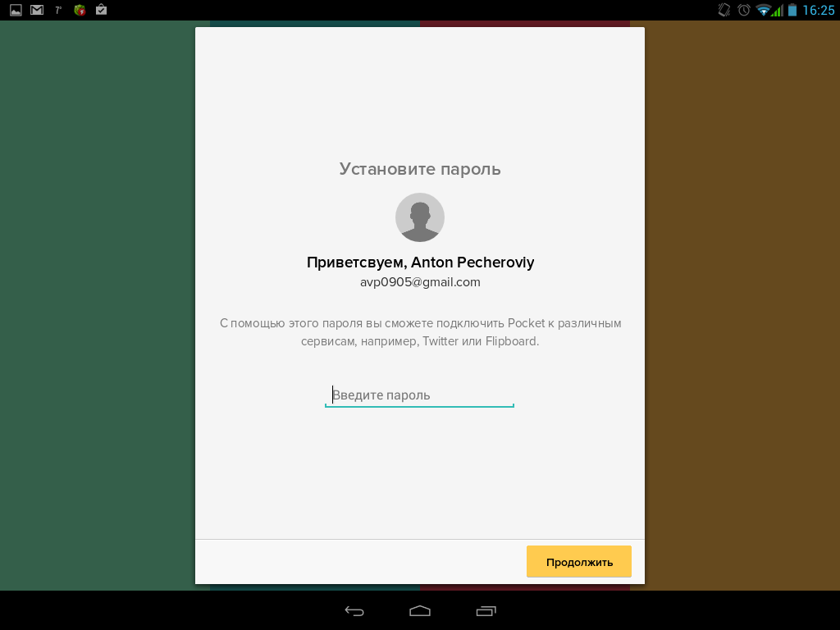Open the recent apps navigation icon
Screen dimensions: 840x630
486,610
